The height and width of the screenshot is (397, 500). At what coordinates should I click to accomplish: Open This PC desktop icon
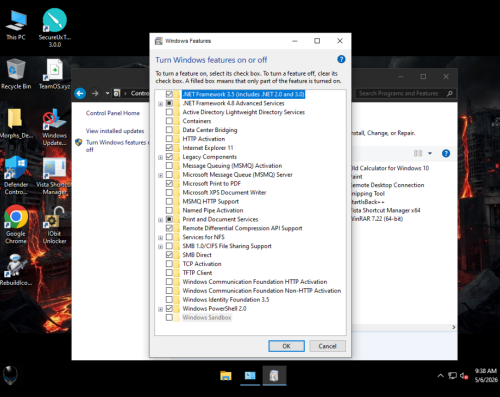[x=16, y=25]
